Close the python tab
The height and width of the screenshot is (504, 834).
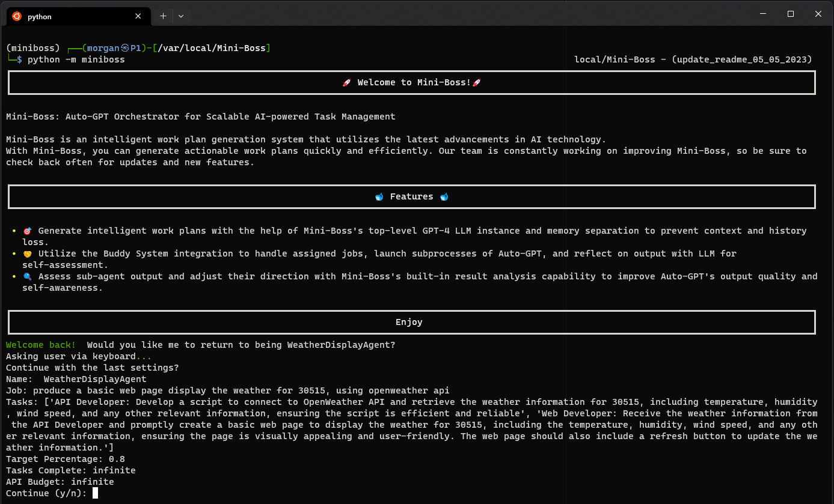[x=140, y=17]
